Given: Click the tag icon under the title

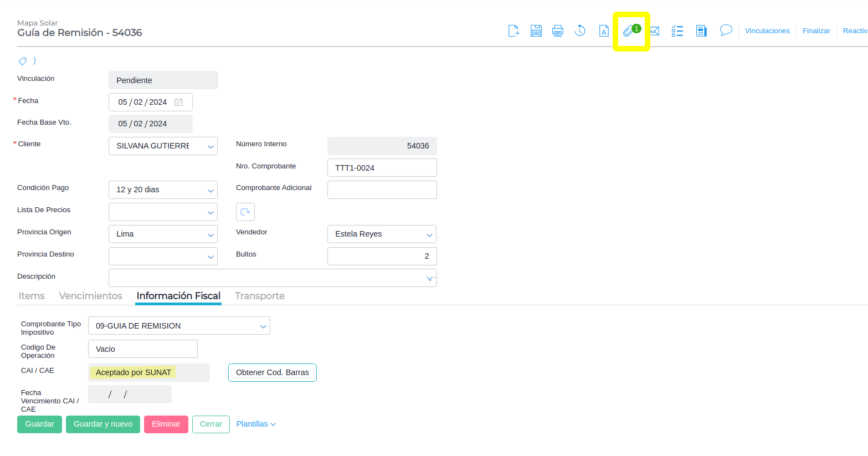Looking at the screenshot, I should tap(23, 61).
